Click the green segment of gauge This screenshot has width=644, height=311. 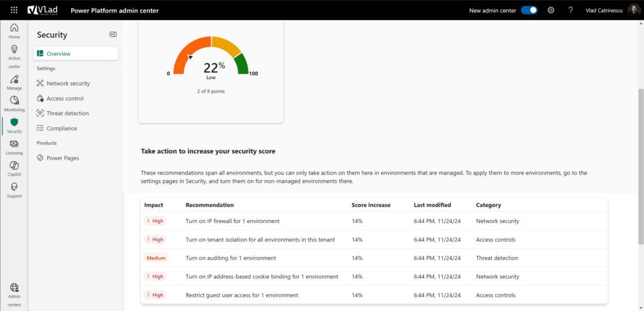tap(242, 64)
